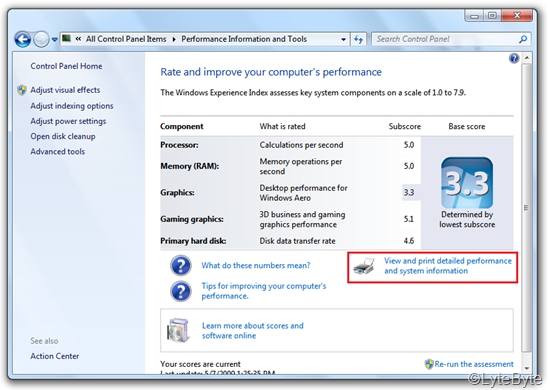550x390 pixels.
Task: Click the software box icon
Action: point(179,330)
